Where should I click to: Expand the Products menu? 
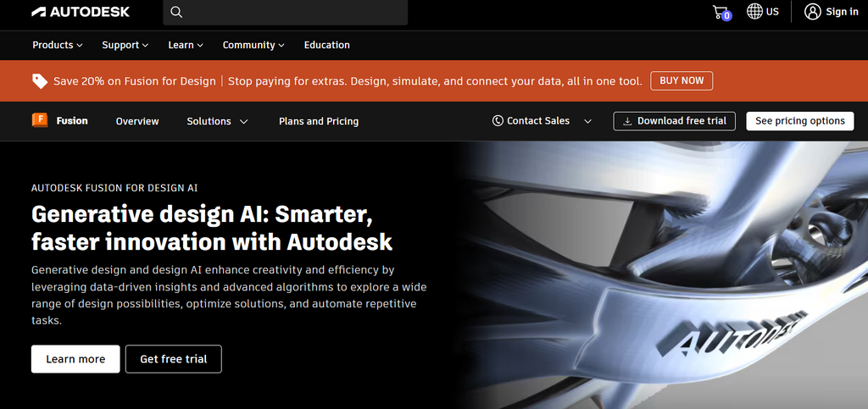pos(58,46)
